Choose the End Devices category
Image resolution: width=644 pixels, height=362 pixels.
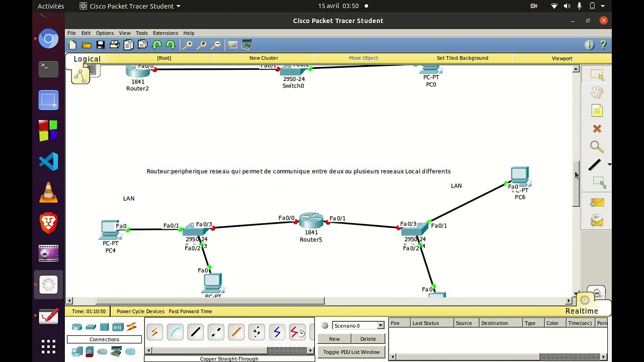[77, 352]
